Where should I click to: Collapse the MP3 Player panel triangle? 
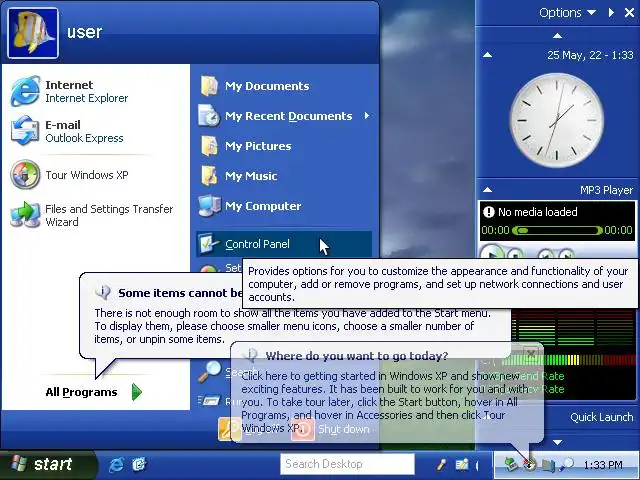point(487,189)
